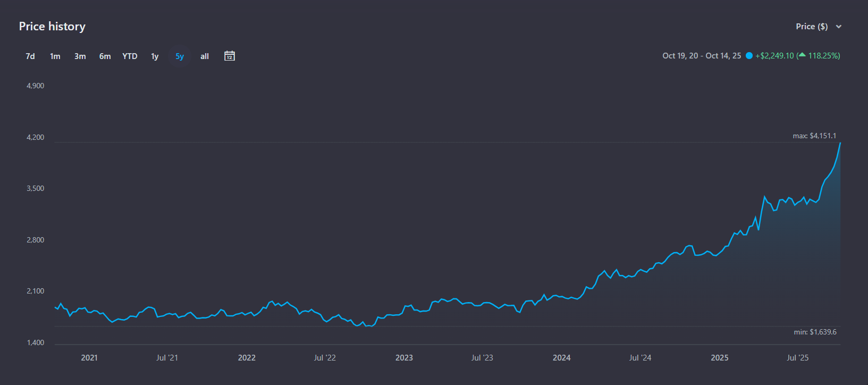This screenshot has width=868, height=385.
Task: Click the Oct 19, 20 - Oct 14, 25 date range
Action: [x=702, y=56]
